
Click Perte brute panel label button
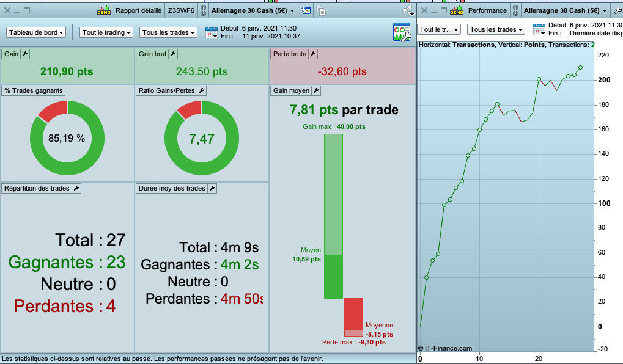(290, 54)
